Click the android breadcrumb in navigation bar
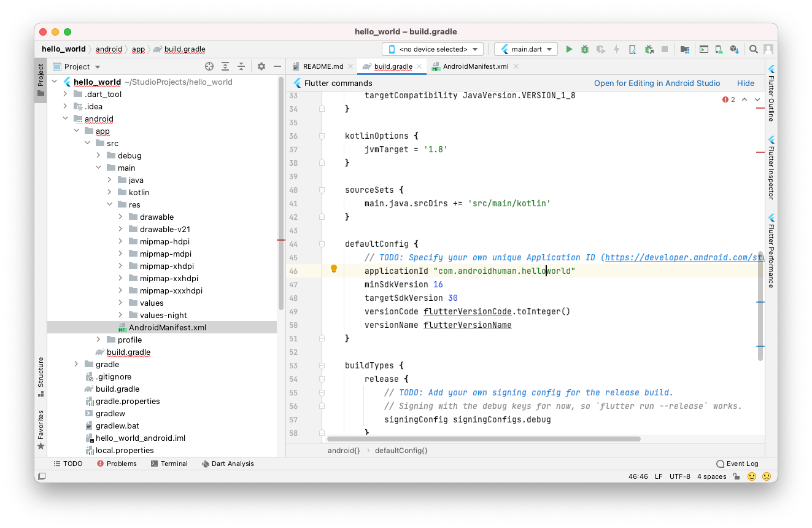Image resolution: width=812 pixels, height=528 pixels. point(109,49)
